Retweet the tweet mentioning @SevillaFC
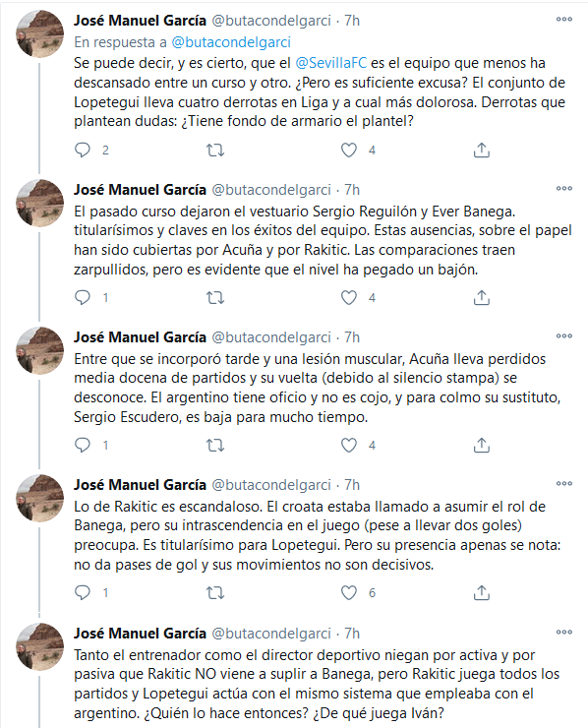The height and width of the screenshot is (728, 588). pos(215,150)
